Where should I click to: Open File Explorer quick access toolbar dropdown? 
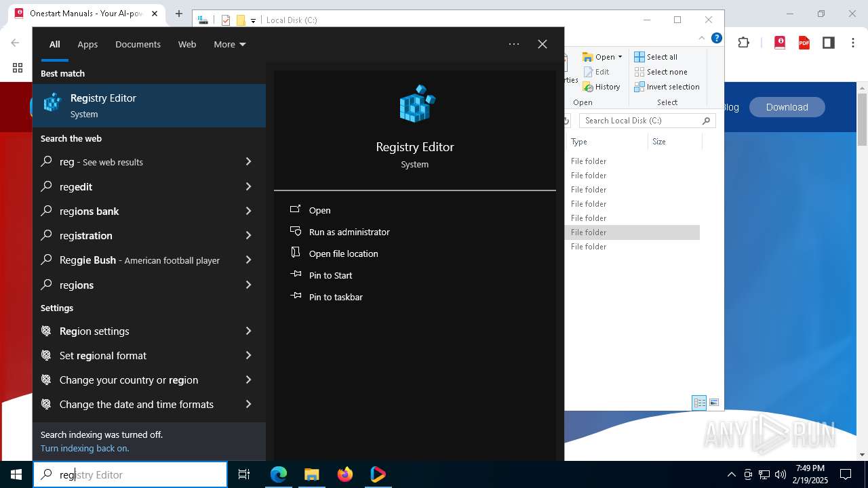[x=253, y=20]
